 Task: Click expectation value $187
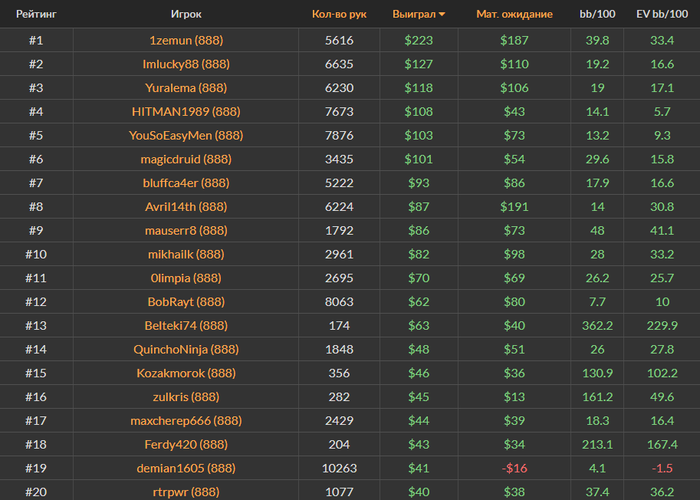point(514,40)
